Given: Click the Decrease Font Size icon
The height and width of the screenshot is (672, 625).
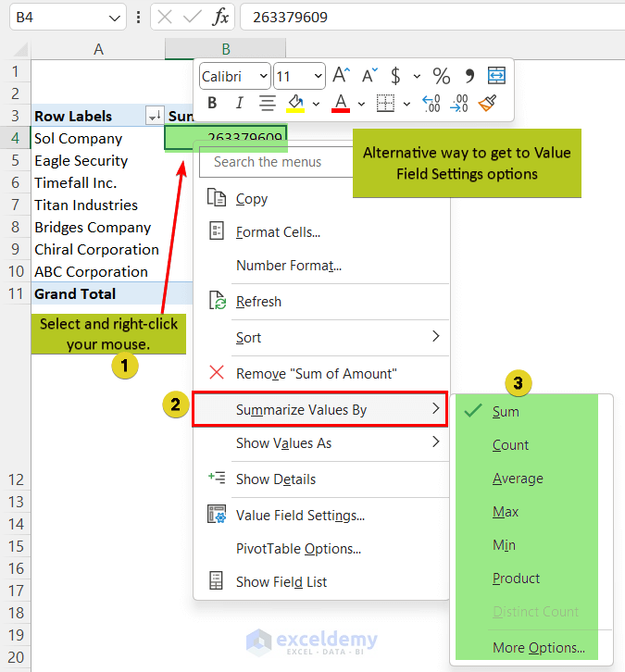Looking at the screenshot, I should 369,75.
